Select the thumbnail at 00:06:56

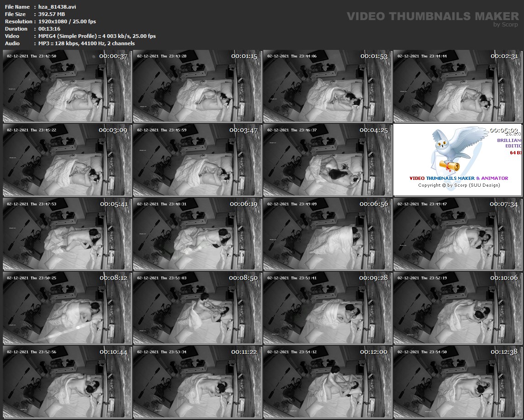[327, 234]
